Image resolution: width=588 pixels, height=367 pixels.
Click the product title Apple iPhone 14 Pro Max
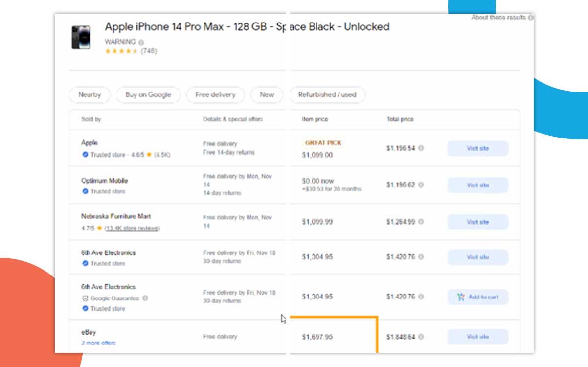(x=247, y=26)
